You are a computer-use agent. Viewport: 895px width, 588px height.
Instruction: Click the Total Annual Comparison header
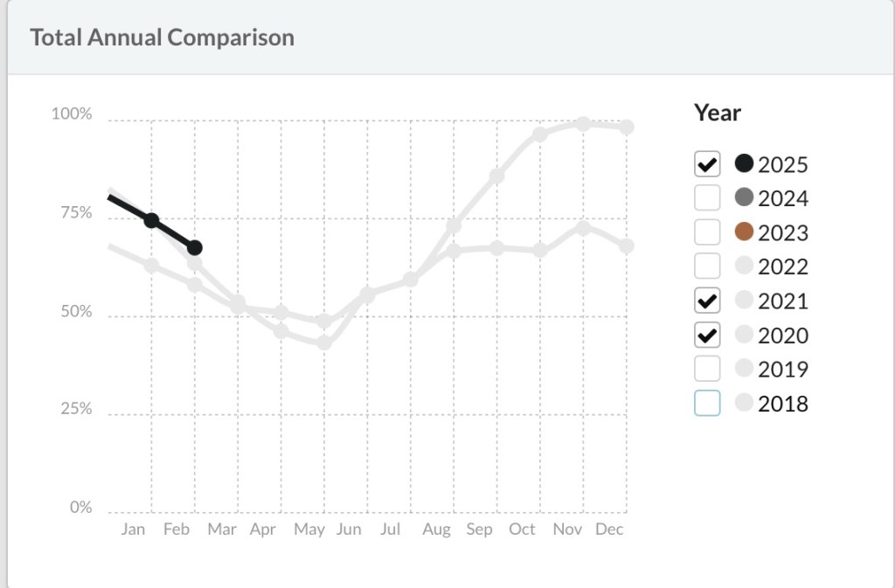[x=162, y=38]
